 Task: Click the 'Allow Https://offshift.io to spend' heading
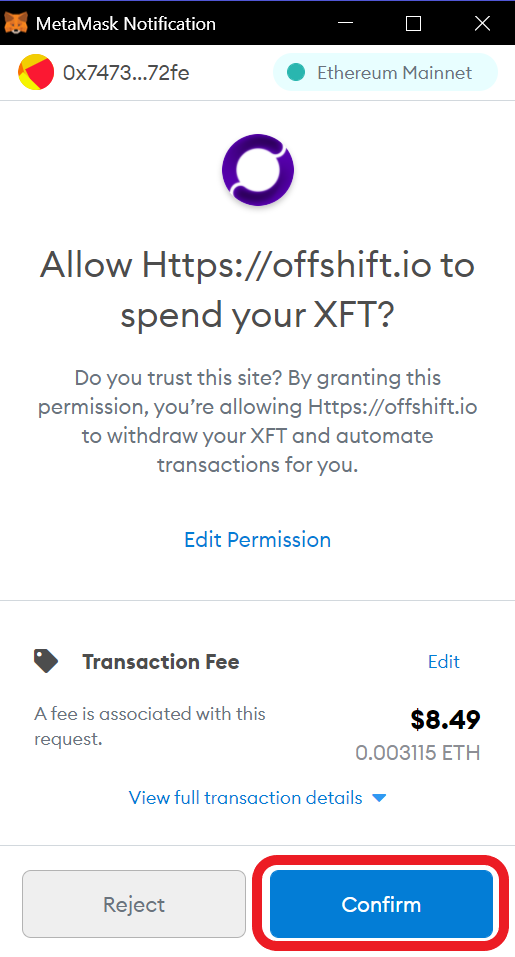258,290
